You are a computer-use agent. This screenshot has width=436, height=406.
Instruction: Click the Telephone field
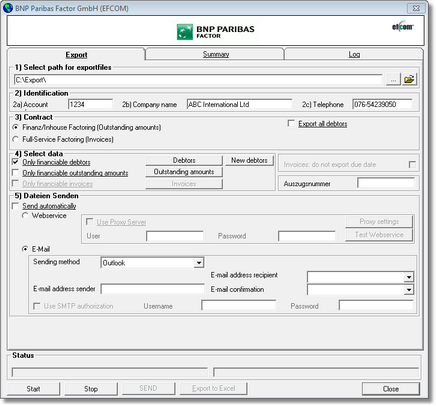point(382,104)
